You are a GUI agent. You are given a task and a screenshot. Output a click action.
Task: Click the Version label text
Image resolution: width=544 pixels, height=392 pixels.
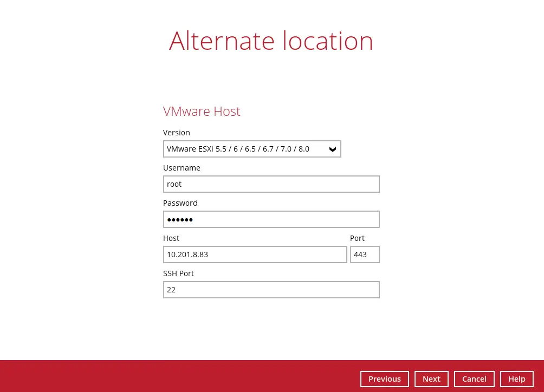click(x=177, y=133)
